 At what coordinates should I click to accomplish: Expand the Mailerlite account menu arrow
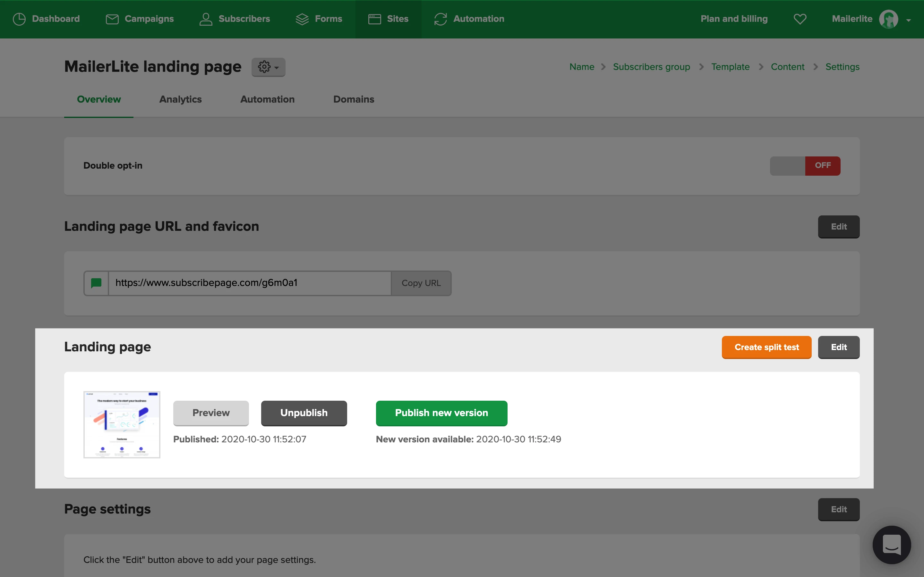[x=908, y=20]
